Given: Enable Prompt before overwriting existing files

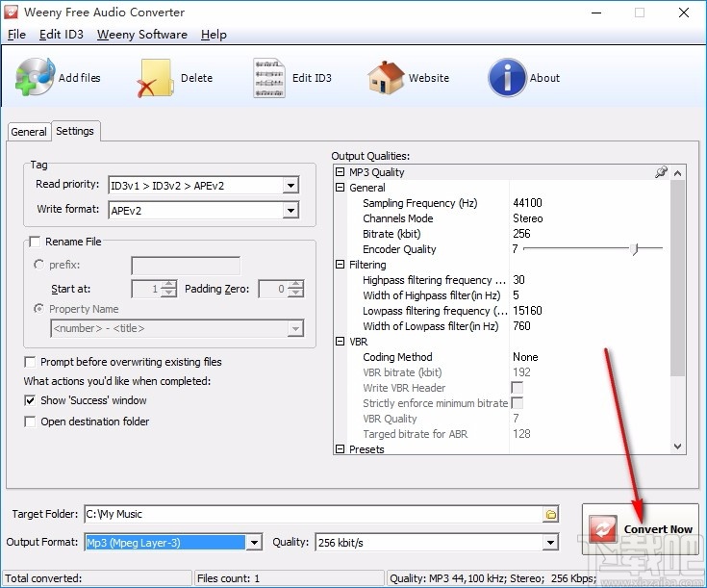Looking at the screenshot, I should (x=30, y=362).
